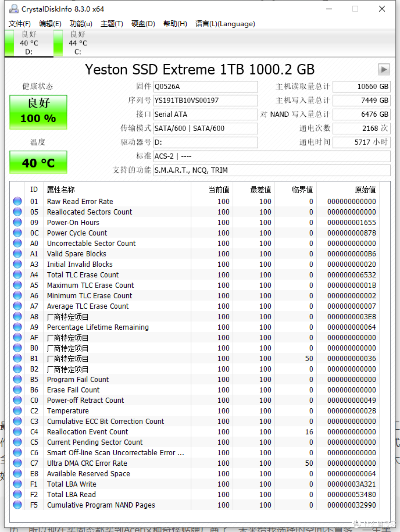Screen dimensions: 400x532
Task: Click the features field S.M.A.R.T., NCQ, TRIM
Action: pyautogui.click(x=272, y=170)
